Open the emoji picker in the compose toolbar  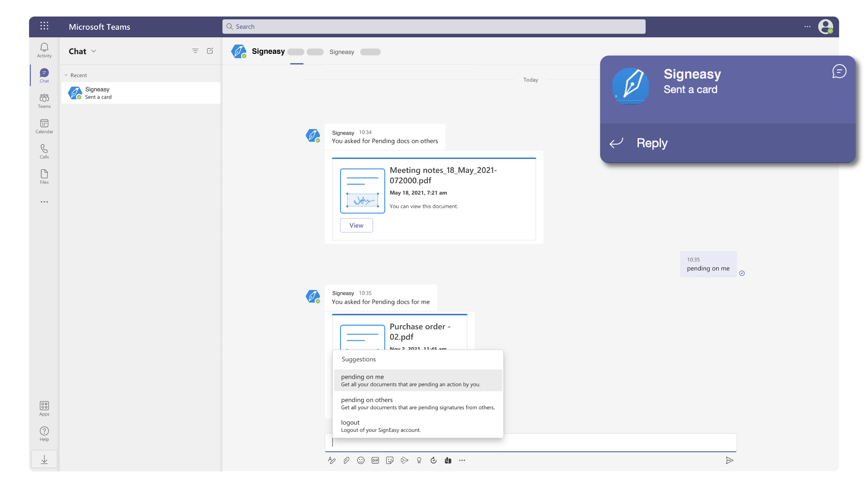tap(360, 460)
